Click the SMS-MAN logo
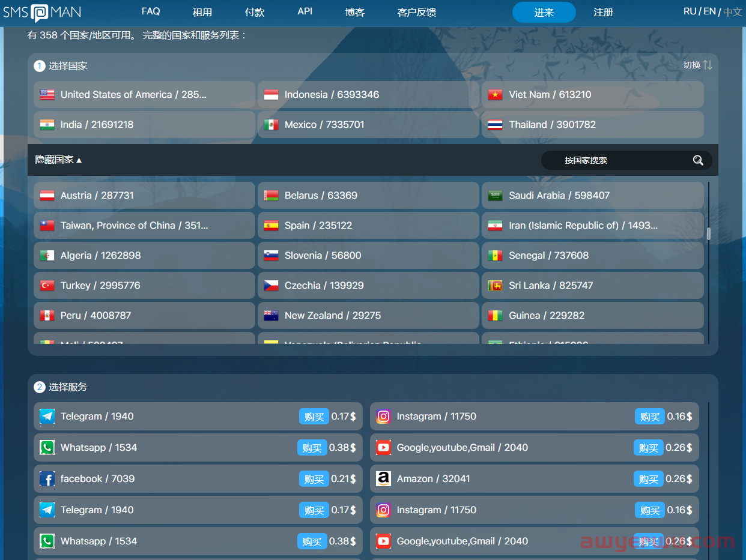 point(42,13)
